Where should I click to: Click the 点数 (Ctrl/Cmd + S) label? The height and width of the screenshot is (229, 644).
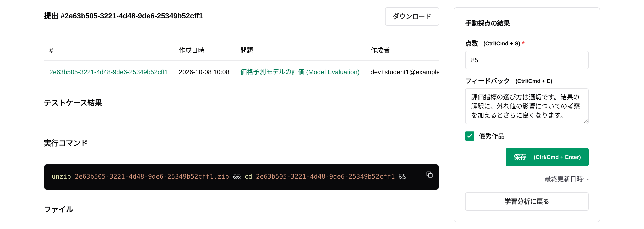pyautogui.click(x=494, y=43)
